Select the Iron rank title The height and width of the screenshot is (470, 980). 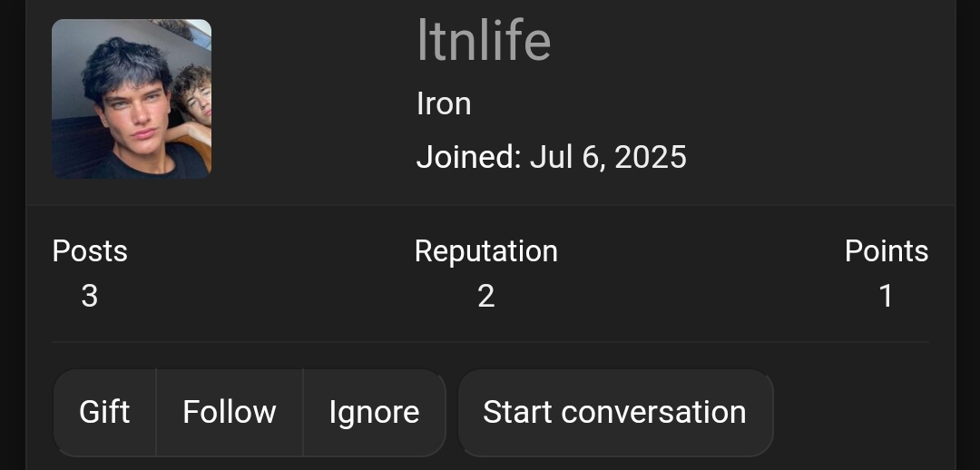click(444, 103)
